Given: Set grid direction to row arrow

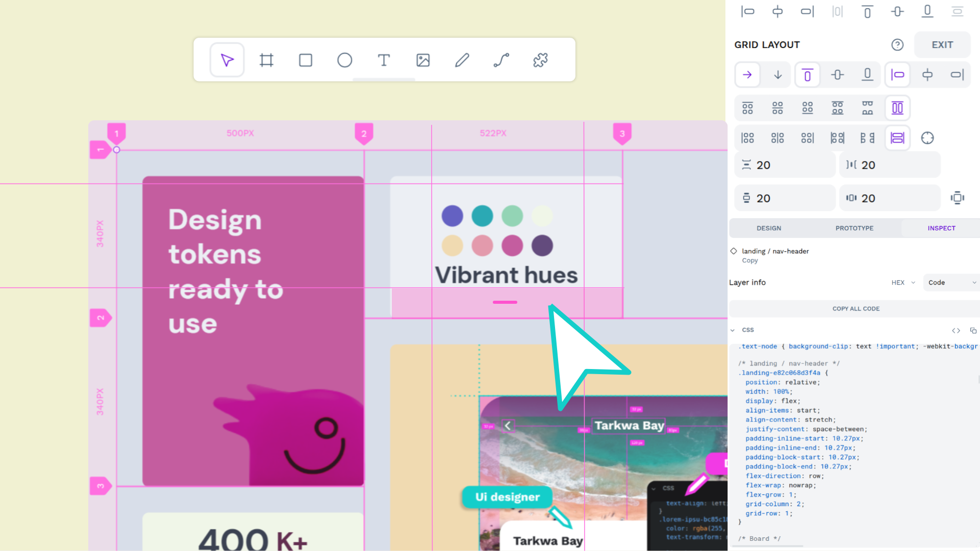Looking at the screenshot, I should tap(747, 75).
